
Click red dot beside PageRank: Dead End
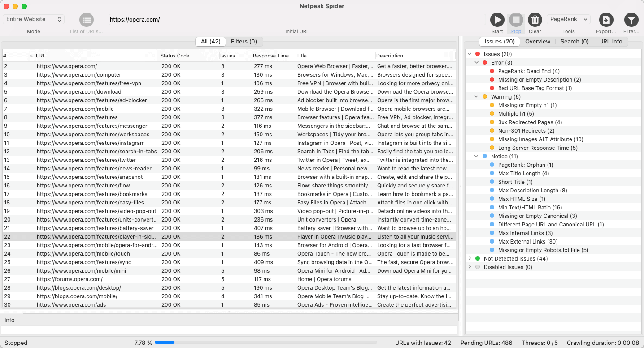click(492, 71)
